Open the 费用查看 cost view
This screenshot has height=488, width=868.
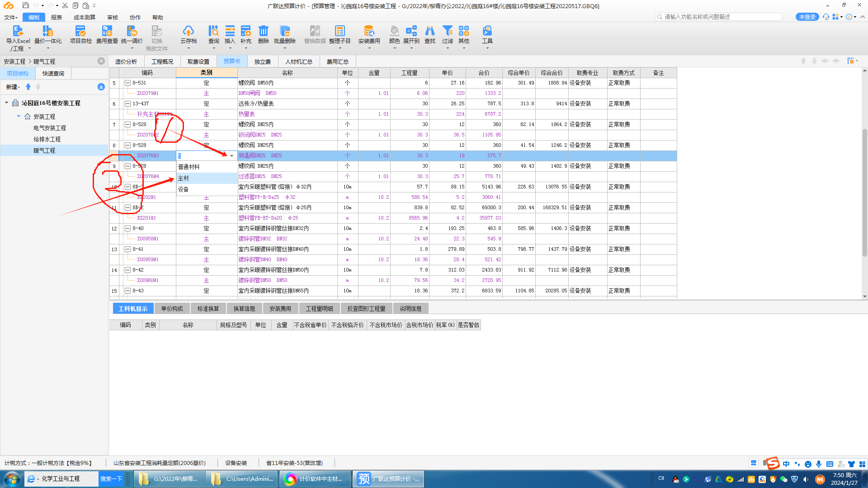coord(107,35)
